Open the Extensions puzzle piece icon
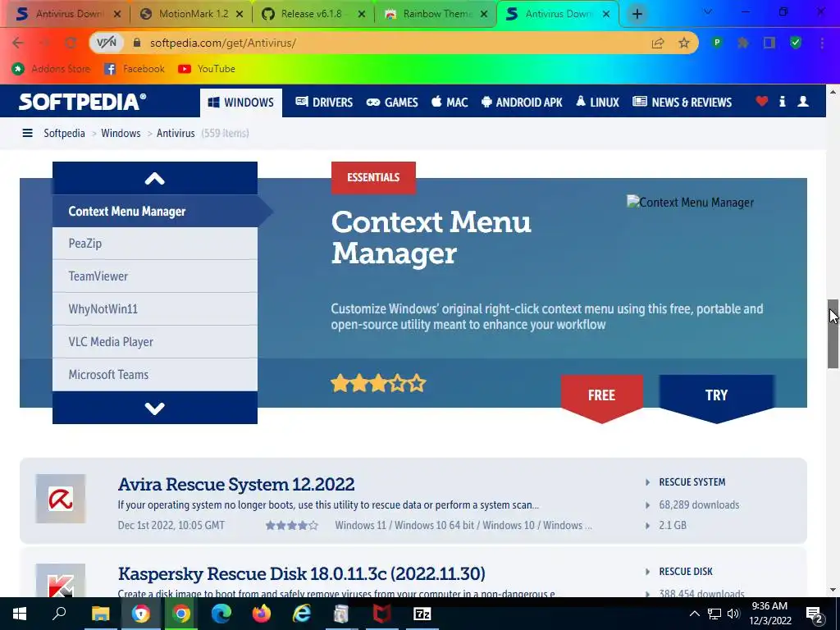The image size is (840, 630). [743, 43]
